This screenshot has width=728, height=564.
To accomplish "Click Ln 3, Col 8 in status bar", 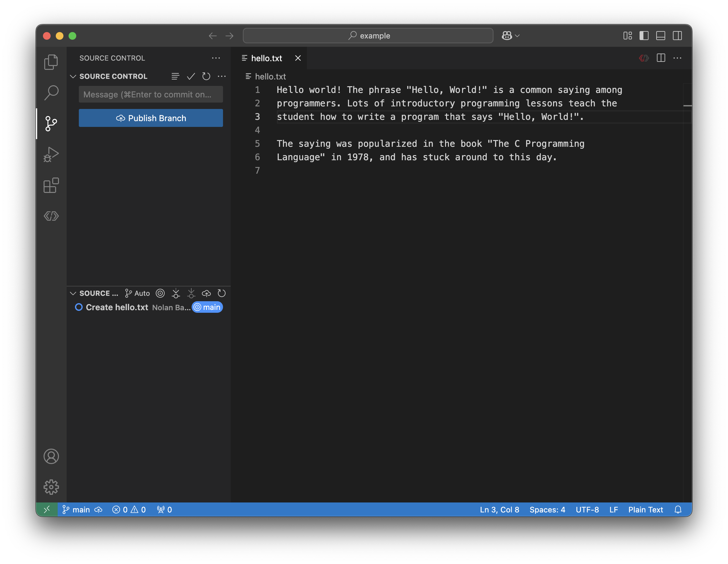I will click(499, 510).
